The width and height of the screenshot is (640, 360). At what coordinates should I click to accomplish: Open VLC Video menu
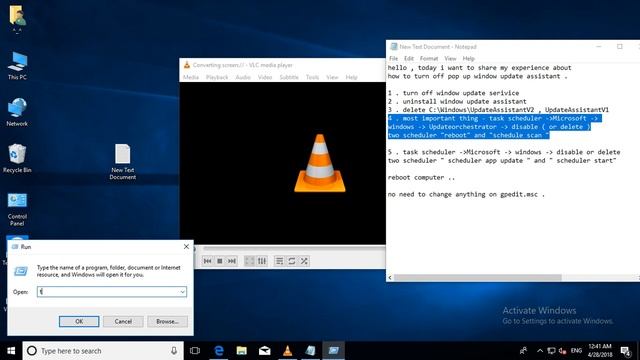[265, 77]
